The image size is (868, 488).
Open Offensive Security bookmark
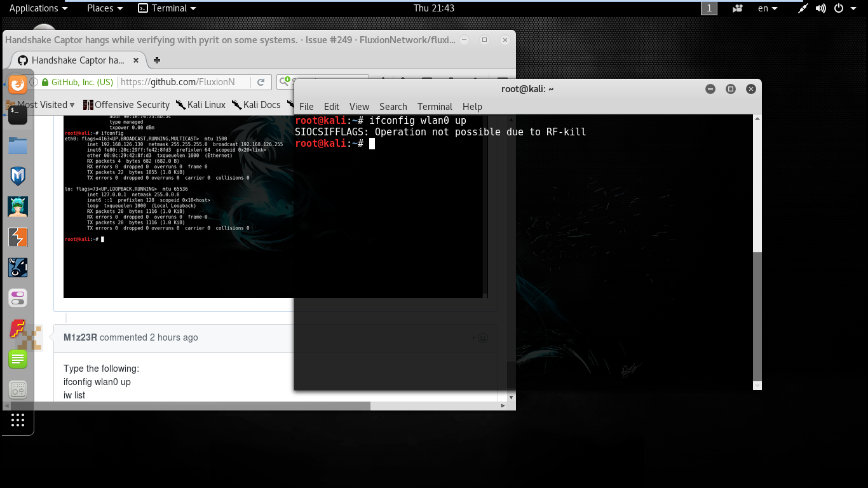(126, 105)
